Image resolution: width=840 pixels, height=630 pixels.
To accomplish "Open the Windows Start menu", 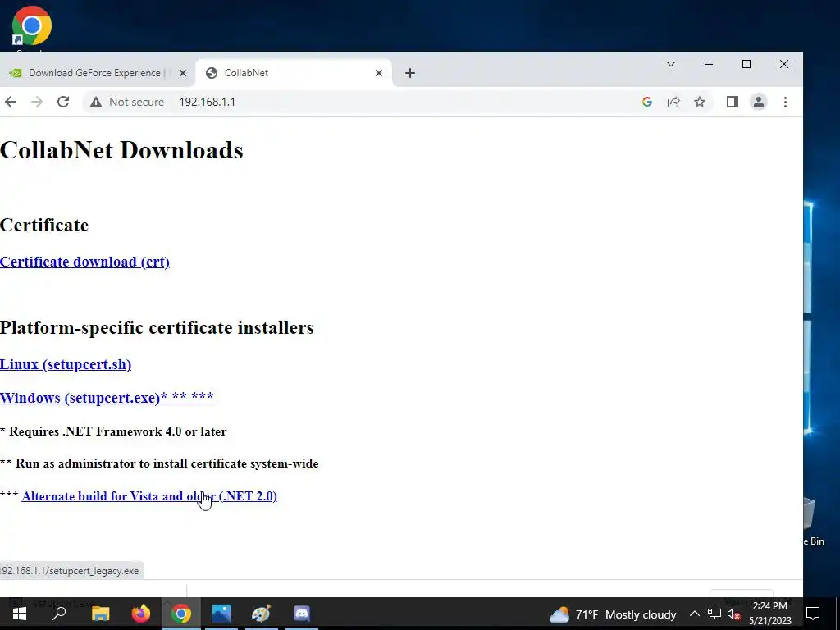I will (x=20, y=614).
